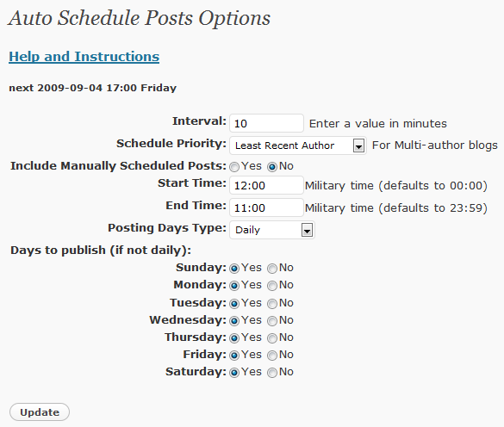Expand the Posting Days Type dropdown
This screenshot has width=504, height=427.
coord(272,230)
